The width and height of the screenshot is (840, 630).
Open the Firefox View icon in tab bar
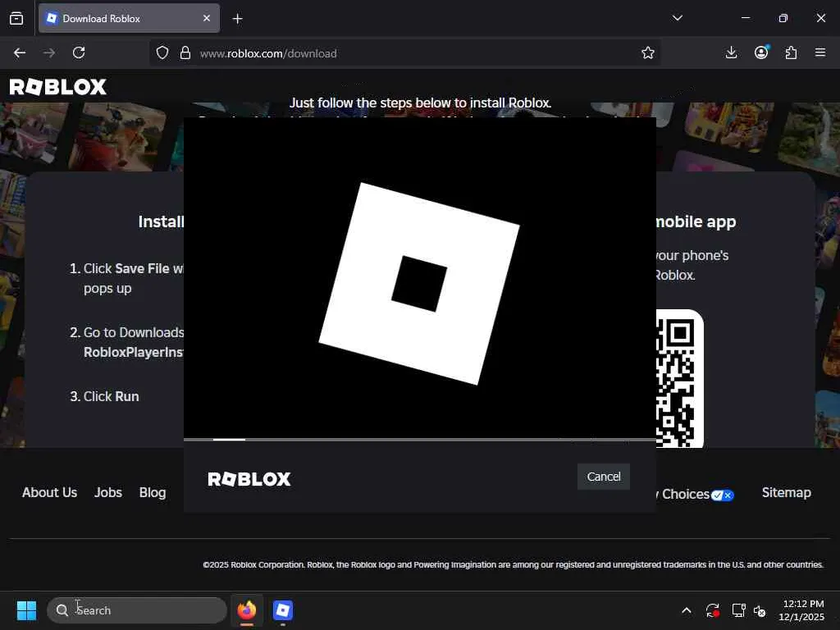(x=16, y=18)
